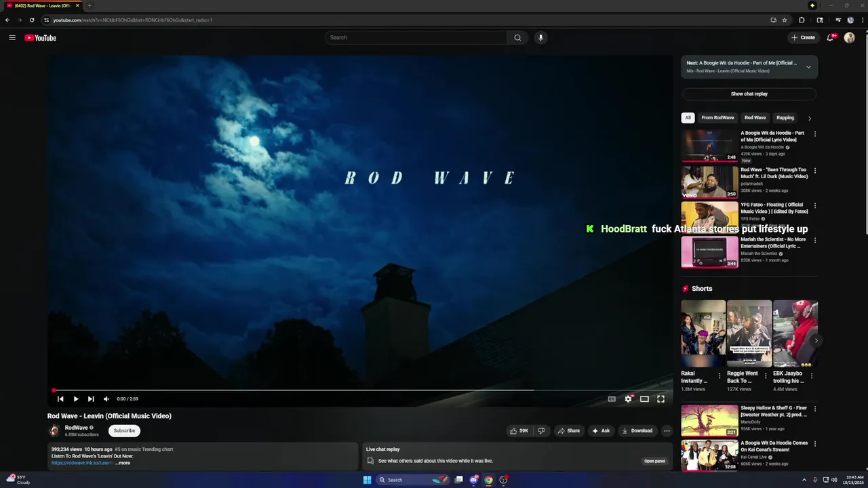Open options for YFG Fatso Floating video
The image size is (868, 488).
coord(814,205)
